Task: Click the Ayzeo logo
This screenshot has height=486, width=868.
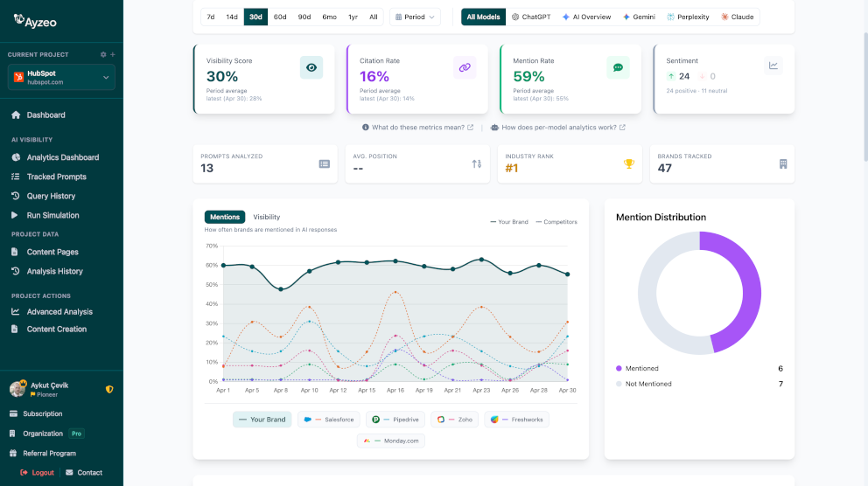Action: click(35, 21)
